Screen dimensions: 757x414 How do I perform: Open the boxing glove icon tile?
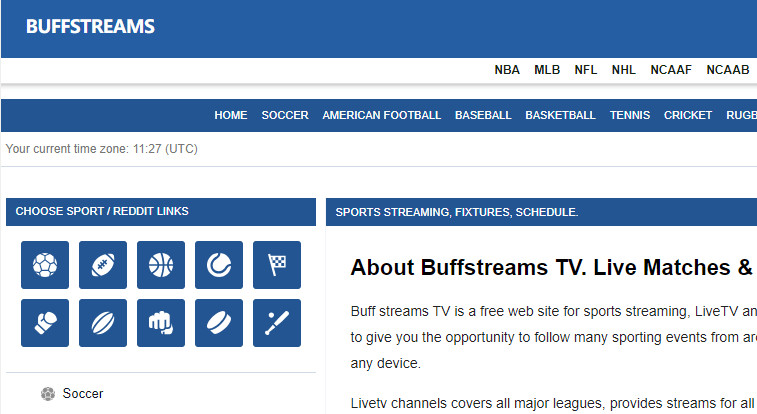[x=45, y=323]
